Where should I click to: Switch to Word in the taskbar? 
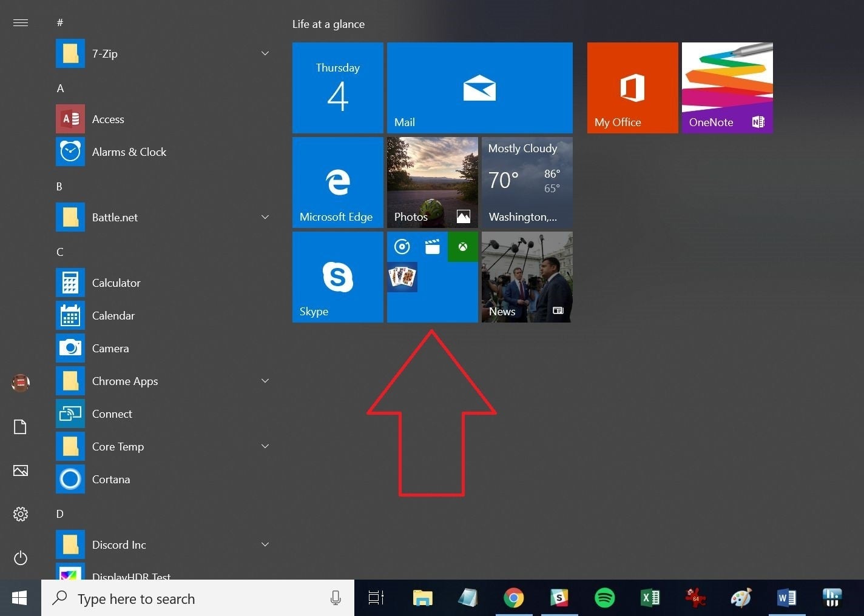786,598
